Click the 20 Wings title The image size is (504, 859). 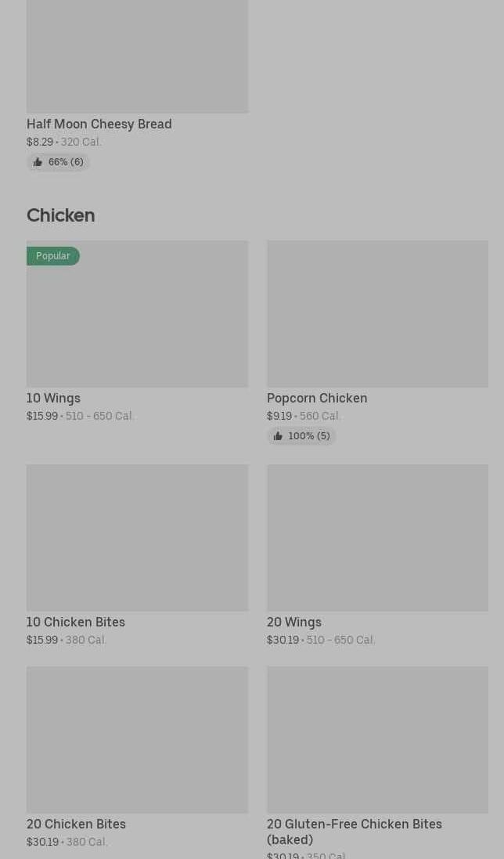[x=294, y=622]
